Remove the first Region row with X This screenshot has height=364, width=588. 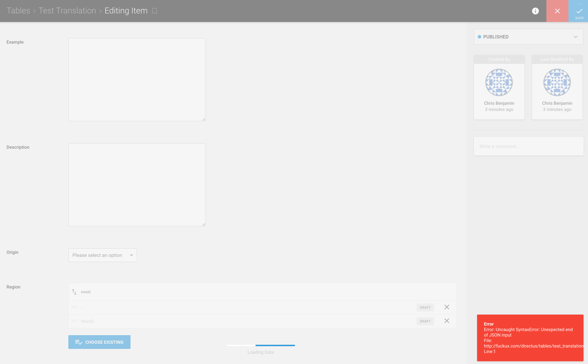pos(447,307)
